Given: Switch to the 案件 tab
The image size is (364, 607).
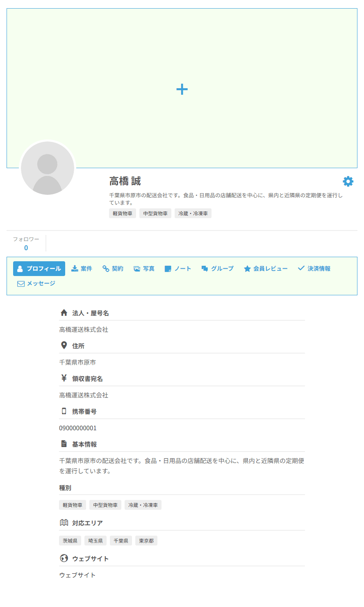Looking at the screenshot, I should click(x=82, y=269).
